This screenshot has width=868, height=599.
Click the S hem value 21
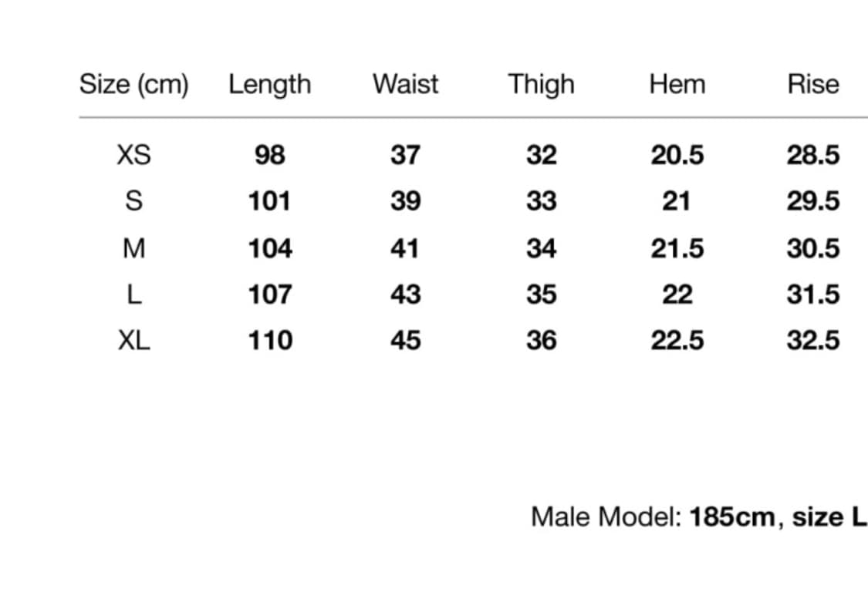[x=677, y=201]
